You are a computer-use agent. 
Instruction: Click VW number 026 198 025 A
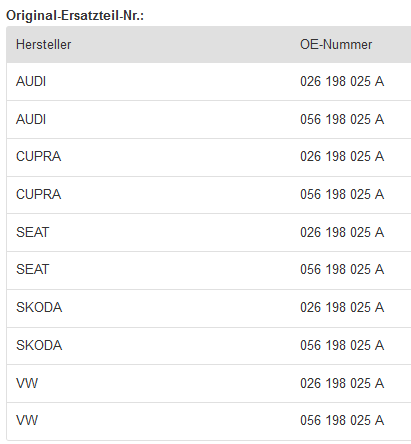click(342, 383)
